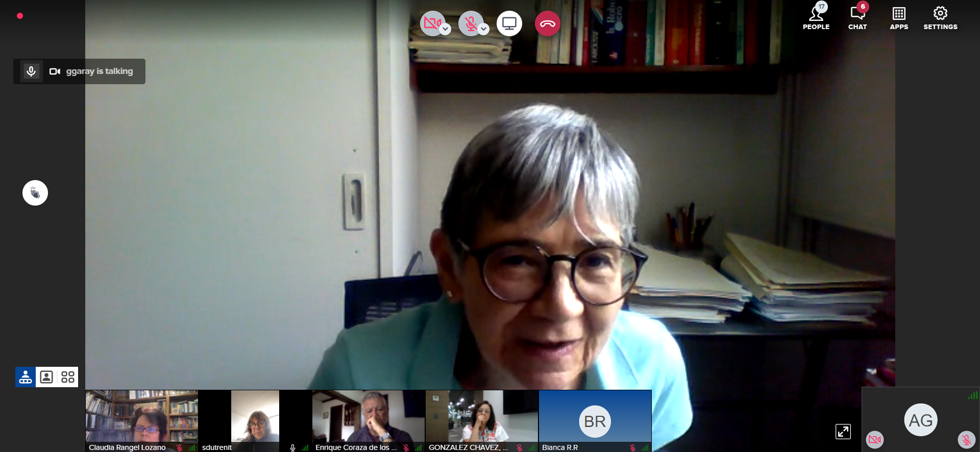Image resolution: width=980 pixels, height=452 pixels.
Task: Click the BR avatar for Bianca R.R
Action: pyautogui.click(x=595, y=421)
